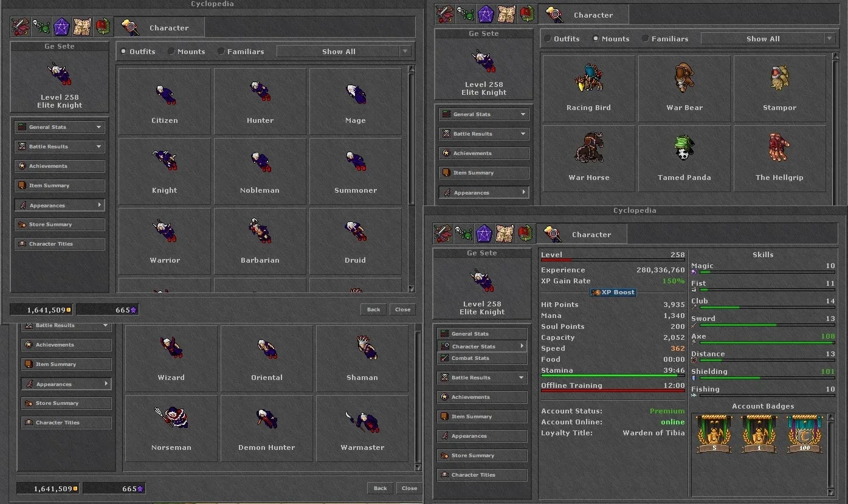Click the account badge labeled 5
The image size is (848, 504).
tap(714, 434)
